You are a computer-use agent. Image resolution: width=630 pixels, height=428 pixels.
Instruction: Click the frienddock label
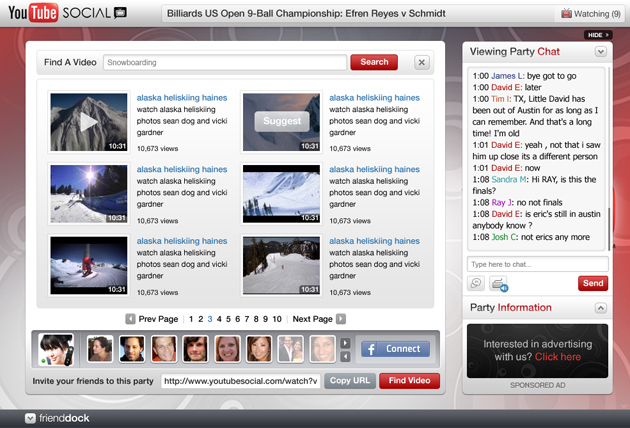coord(64,418)
